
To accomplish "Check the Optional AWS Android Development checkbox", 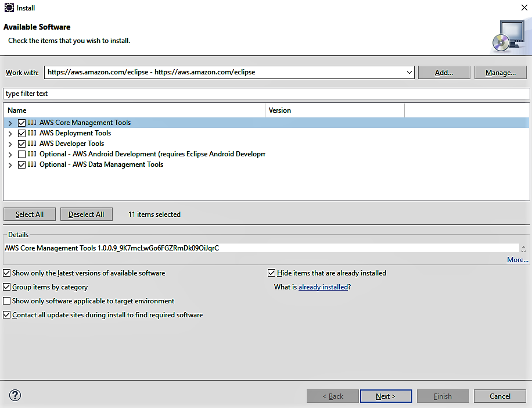I will pos(21,155).
